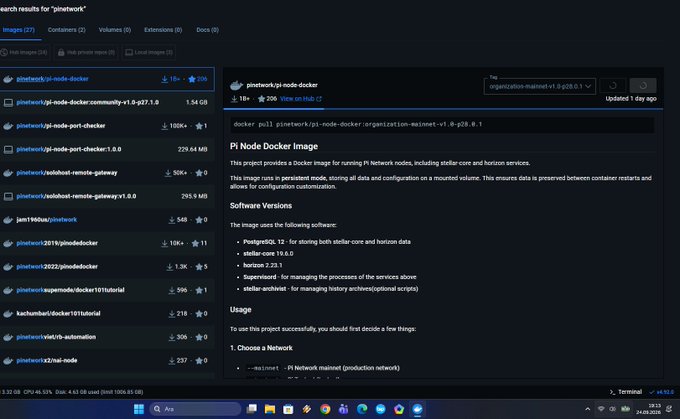The image size is (680, 419).
Task: Click the 'Updated 1 day ago' text
Action: tap(631, 99)
